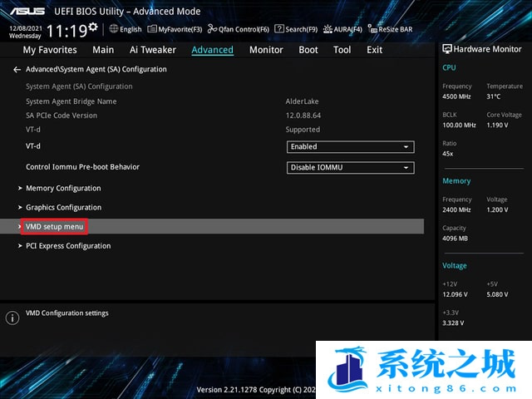Image resolution: width=532 pixels, height=399 pixels.
Task: Open the VT-d Enabled dropdown
Action: (x=351, y=147)
